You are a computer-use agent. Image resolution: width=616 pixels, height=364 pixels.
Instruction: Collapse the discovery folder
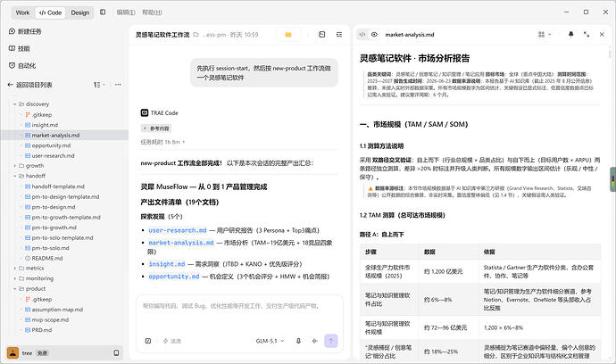coord(15,104)
